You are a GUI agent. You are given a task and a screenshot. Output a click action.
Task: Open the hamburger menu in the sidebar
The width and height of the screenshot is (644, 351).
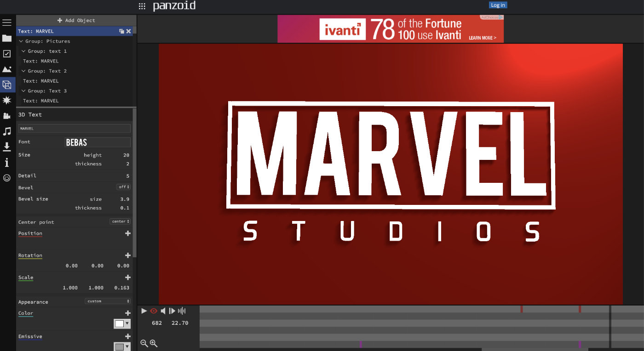(x=7, y=23)
